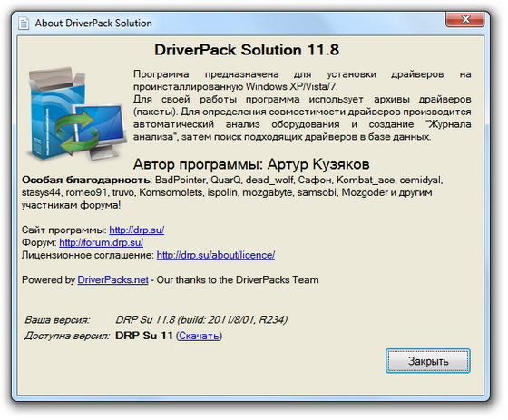
Task: Click the Ваша версия label
Action: click(x=57, y=320)
